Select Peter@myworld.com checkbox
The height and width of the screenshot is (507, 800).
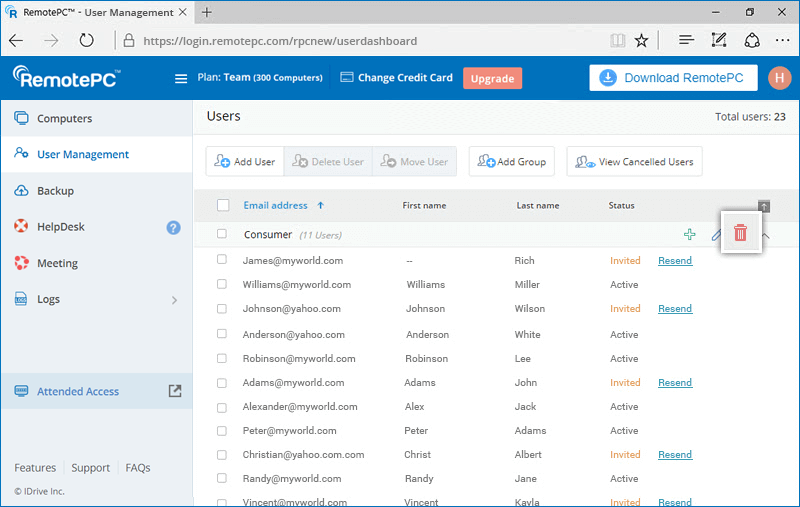pyautogui.click(x=221, y=431)
